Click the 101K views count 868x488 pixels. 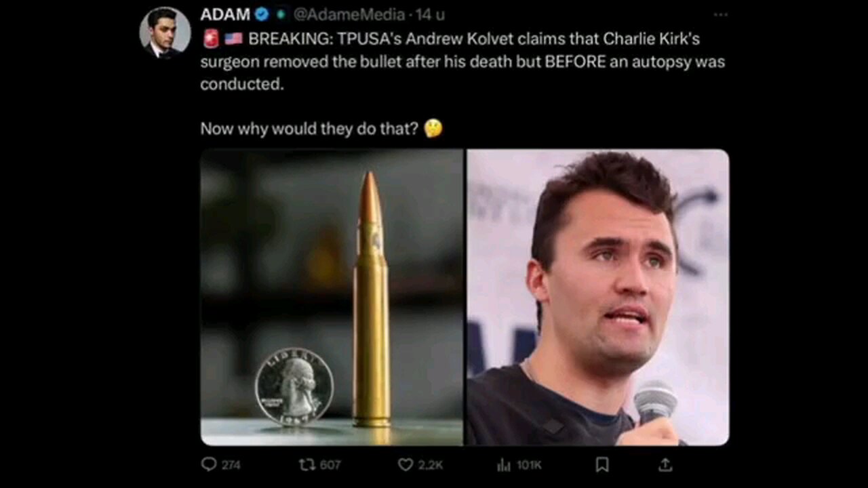tap(529, 465)
